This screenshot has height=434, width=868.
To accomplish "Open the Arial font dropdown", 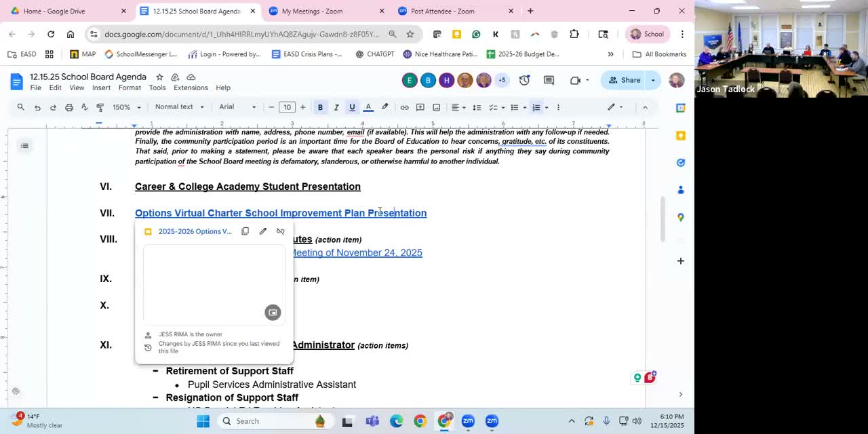I will coord(237,107).
